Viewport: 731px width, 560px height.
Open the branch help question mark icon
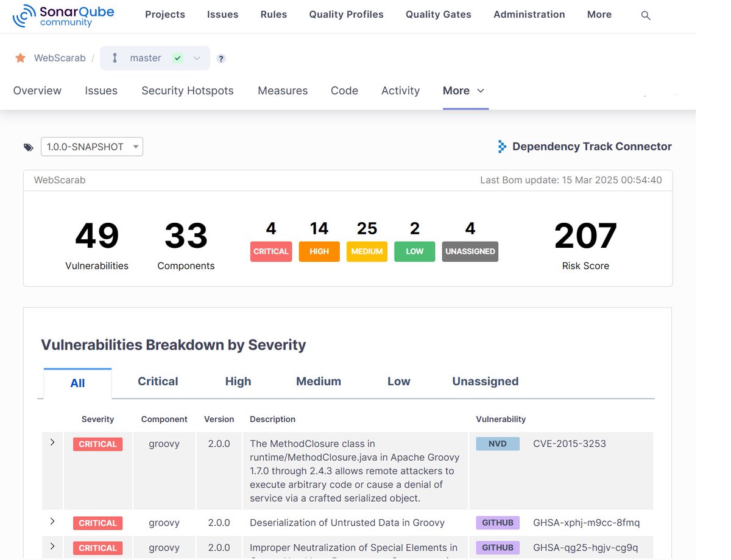pyautogui.click(x=221, y=58)
